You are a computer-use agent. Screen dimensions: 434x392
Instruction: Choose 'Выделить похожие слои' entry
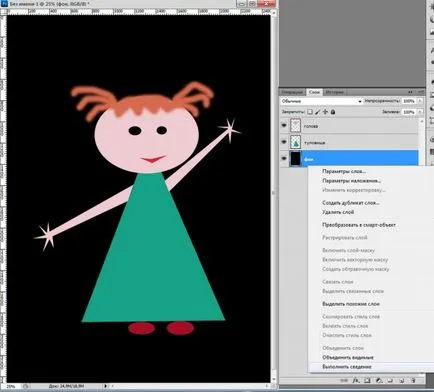pyautogui.click(x=351, y=304)
